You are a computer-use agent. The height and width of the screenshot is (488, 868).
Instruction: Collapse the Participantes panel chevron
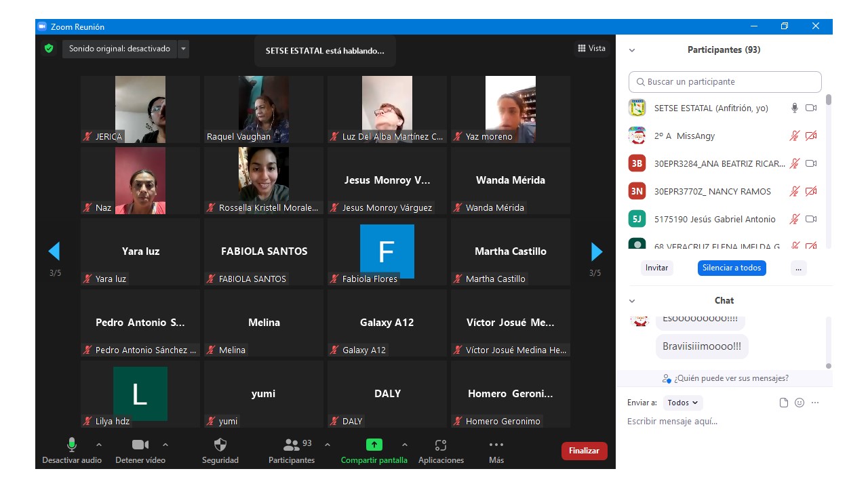632,50
